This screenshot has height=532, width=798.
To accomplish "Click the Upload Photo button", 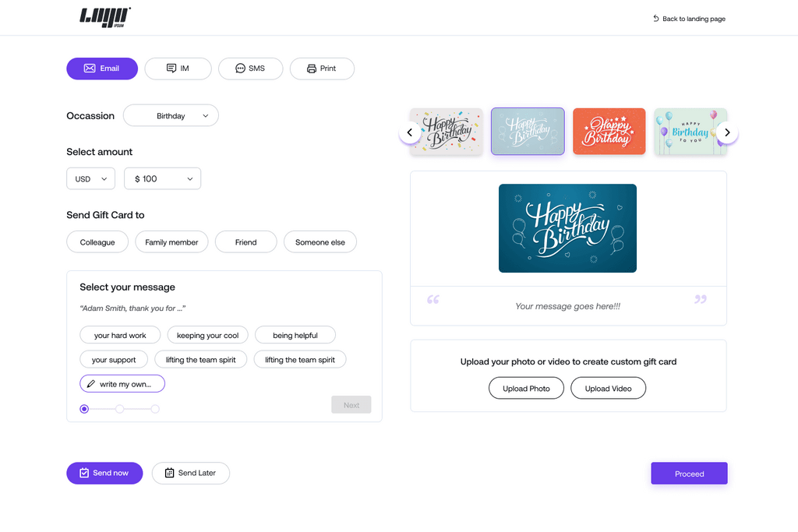I will click(526, 388).
